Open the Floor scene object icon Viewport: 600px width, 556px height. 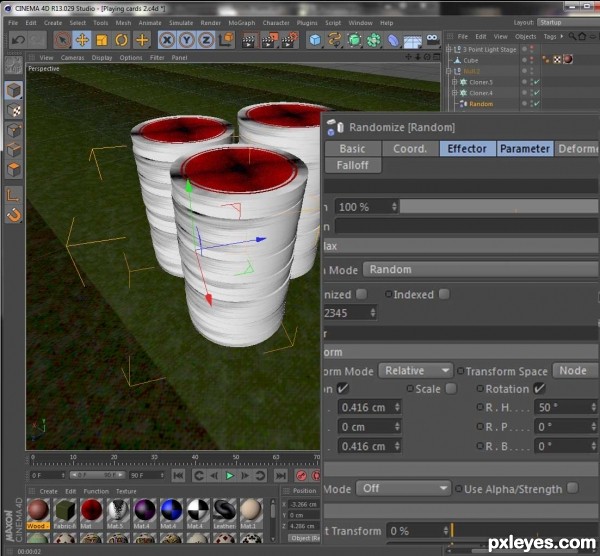pyautogui.click(x=413, y=41)
